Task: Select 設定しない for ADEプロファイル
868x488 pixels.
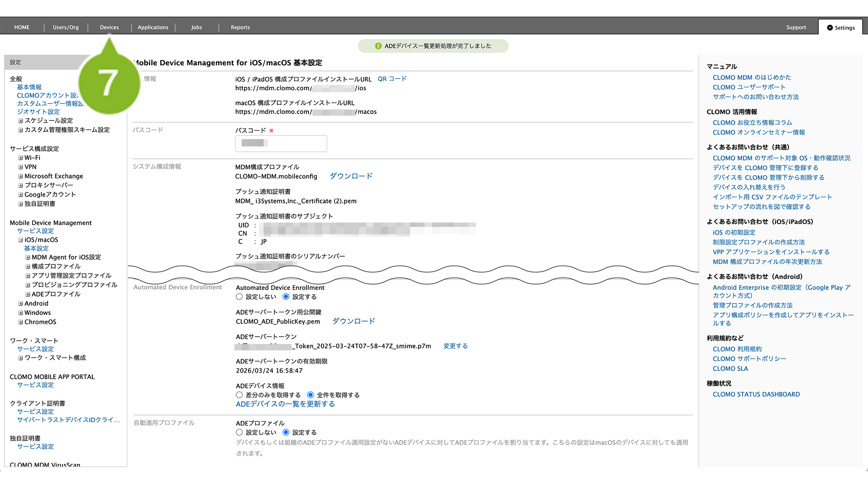Action: click(239, 432)
